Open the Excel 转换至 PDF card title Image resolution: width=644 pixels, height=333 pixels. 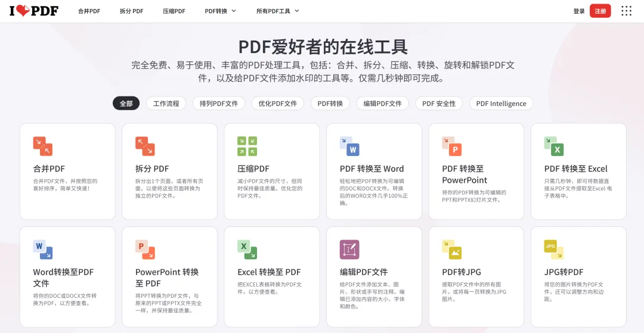coord(269,272)
